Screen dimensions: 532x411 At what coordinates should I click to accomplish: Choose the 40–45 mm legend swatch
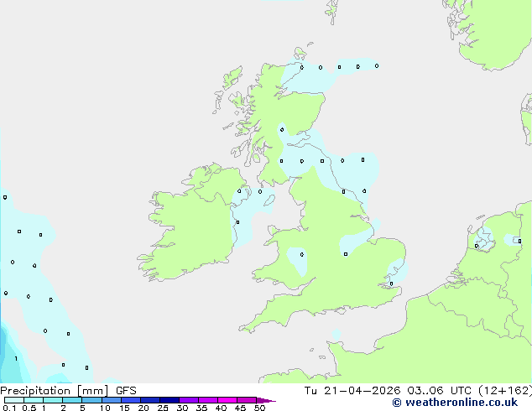227,400
